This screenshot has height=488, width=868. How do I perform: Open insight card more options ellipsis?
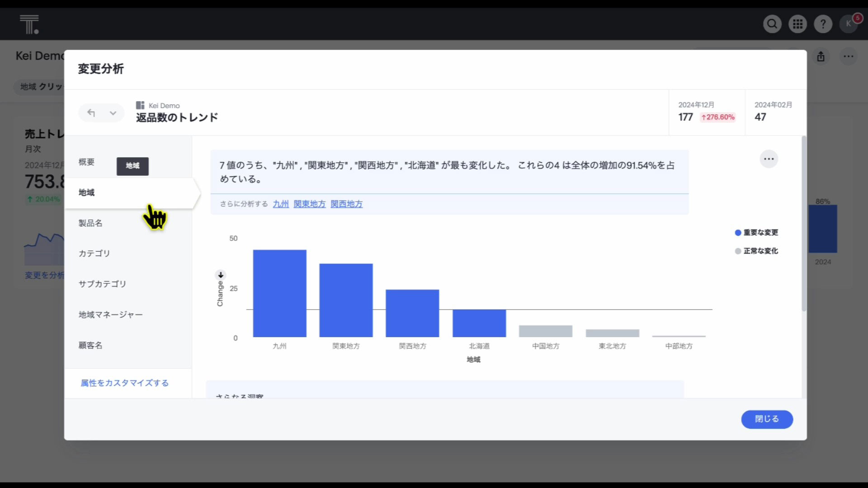[x=769, y=159]
